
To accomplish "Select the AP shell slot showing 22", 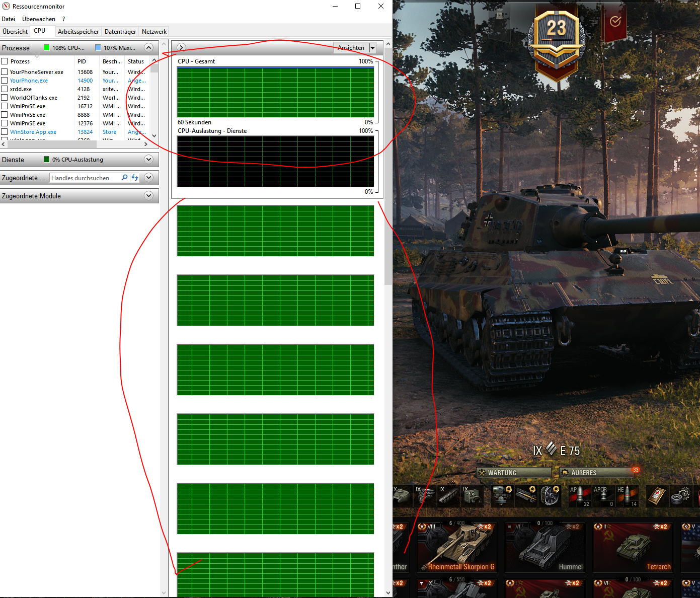I will pos(580,495).
